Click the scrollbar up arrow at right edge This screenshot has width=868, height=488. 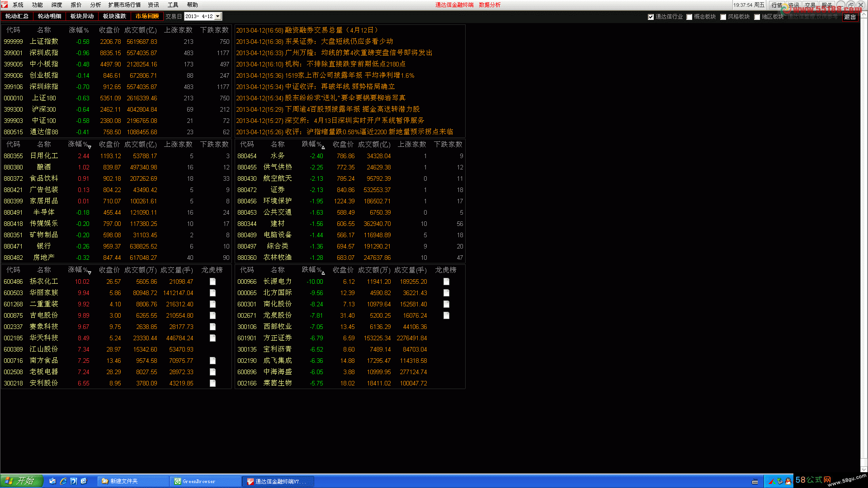pos(864,15)
